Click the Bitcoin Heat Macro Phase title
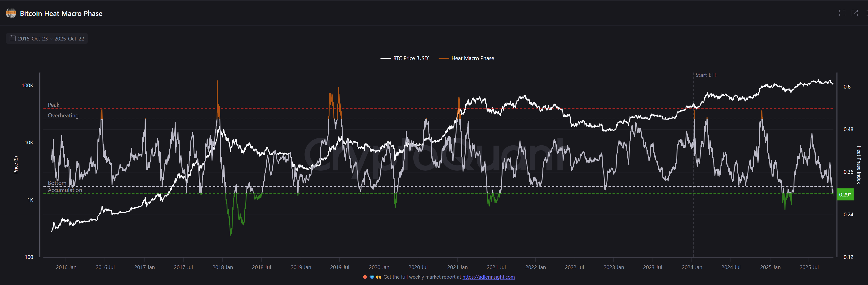Image resolution: width=868 pixels, height=285 pixels. tap(61, 13)
